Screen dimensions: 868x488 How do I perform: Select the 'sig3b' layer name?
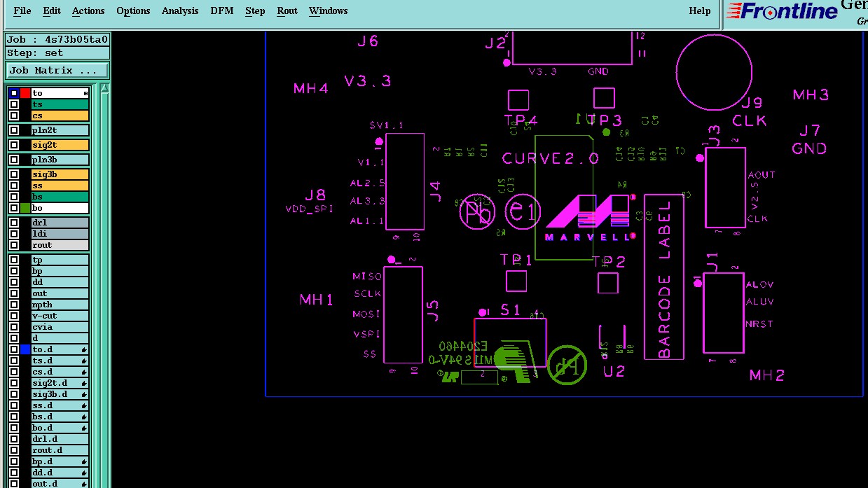pos(60,174)
